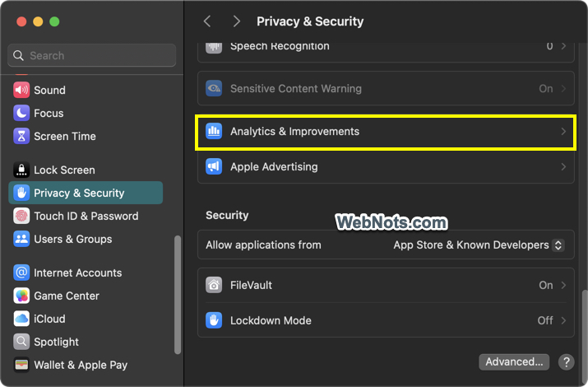The width and height of the screenshot is (588, 387).
Task: Click the 'FileVault' label
Action: click(251, 285)
